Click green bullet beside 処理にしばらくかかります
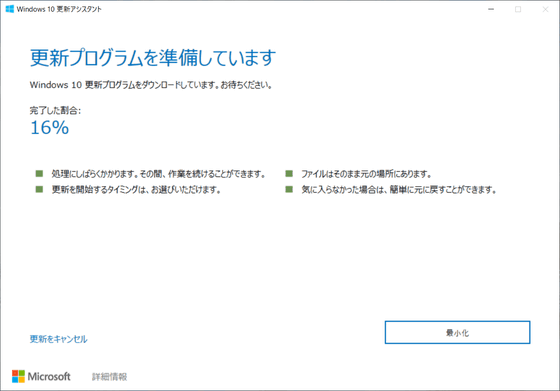This screenshot has width=560, height=391. coord(39,174)
